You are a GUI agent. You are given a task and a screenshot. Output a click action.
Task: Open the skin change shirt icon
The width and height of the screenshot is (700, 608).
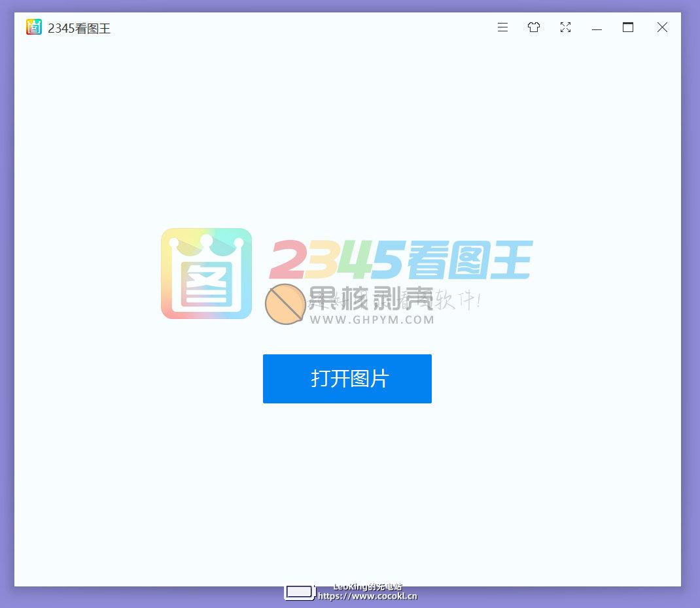point(534,27)
